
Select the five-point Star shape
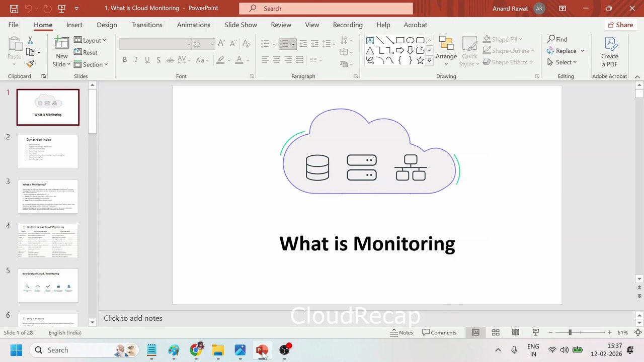[420, 60]
